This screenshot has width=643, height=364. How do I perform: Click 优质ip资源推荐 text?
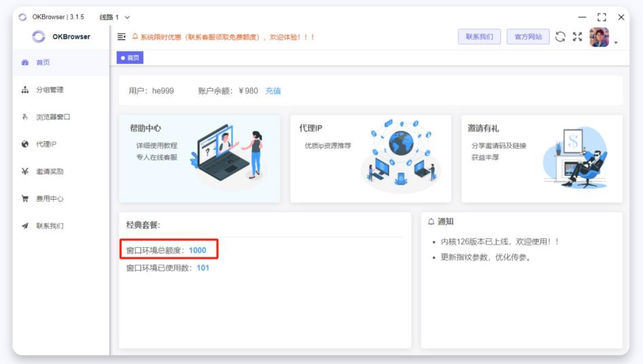point(328,145)
